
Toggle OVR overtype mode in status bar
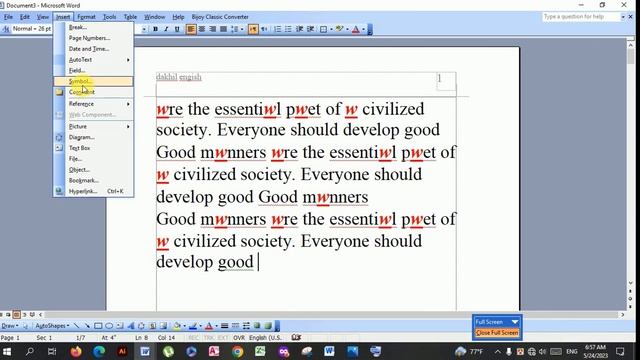239,338
